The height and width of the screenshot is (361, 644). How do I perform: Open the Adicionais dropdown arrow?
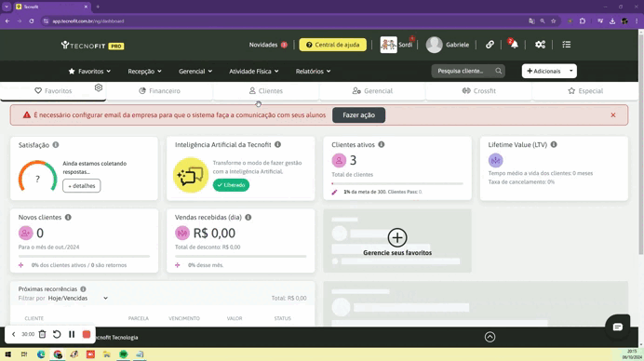point(570,71)
